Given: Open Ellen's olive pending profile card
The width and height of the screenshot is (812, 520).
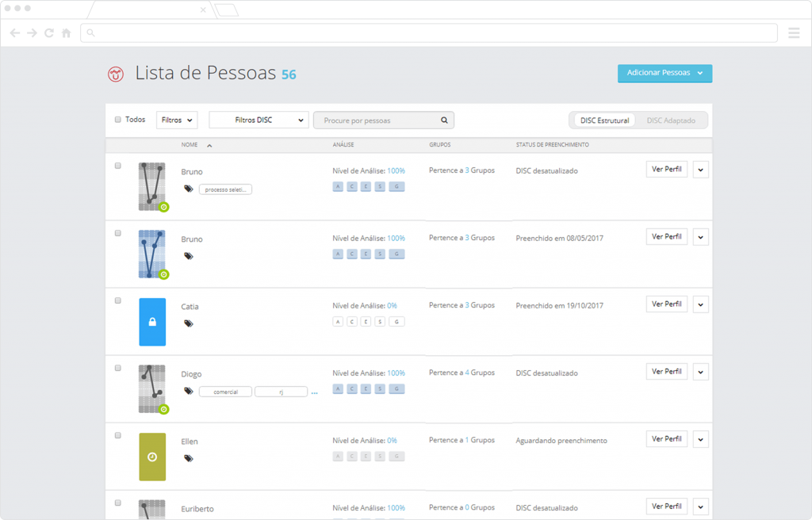Looking at the screenshot, I should (152, 457).
